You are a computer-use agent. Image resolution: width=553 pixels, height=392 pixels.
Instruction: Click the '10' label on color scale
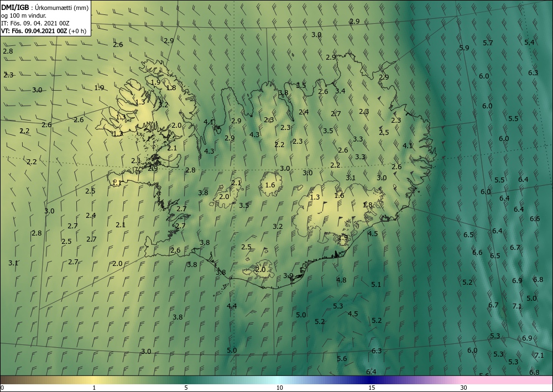click(279, 388)
